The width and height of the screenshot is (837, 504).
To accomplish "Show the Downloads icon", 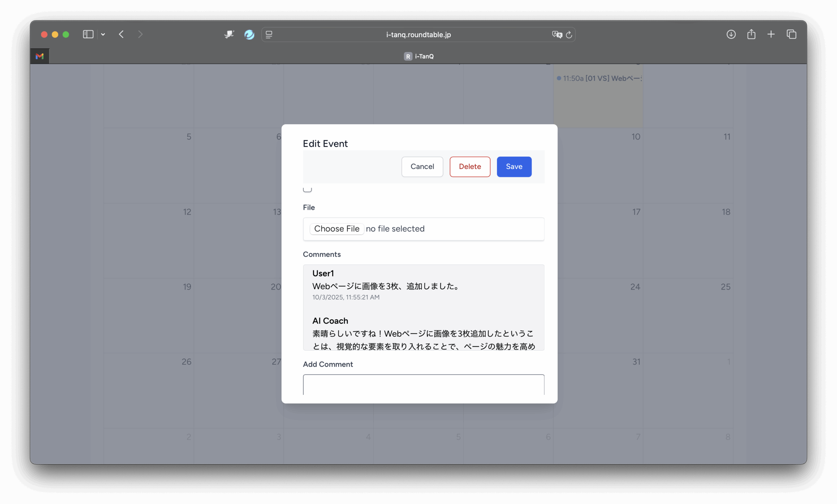I will [x=731, y=34].
